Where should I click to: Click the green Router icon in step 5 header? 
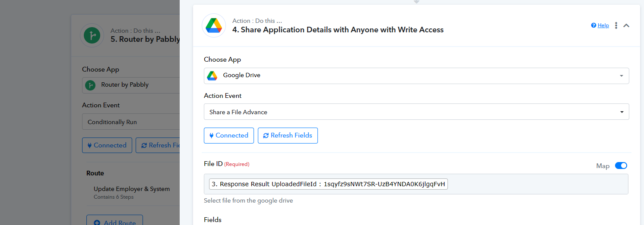coord(92,35)
